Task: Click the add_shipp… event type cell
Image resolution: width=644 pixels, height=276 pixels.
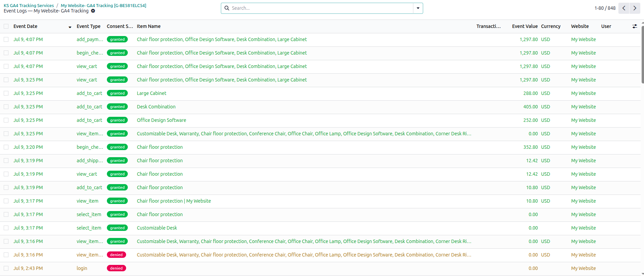Action: (x=90, y=161)
